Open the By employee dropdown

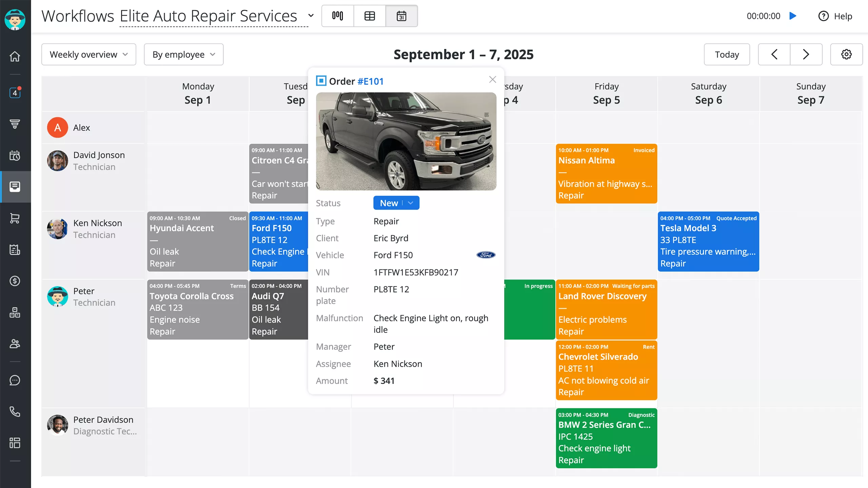(x=183, y=54)
